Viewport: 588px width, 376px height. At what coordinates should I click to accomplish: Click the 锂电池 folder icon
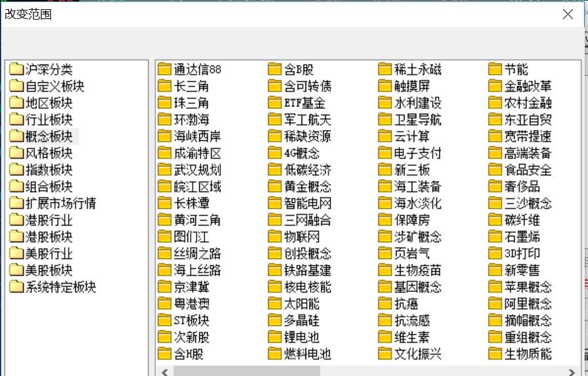pos(275,337)
